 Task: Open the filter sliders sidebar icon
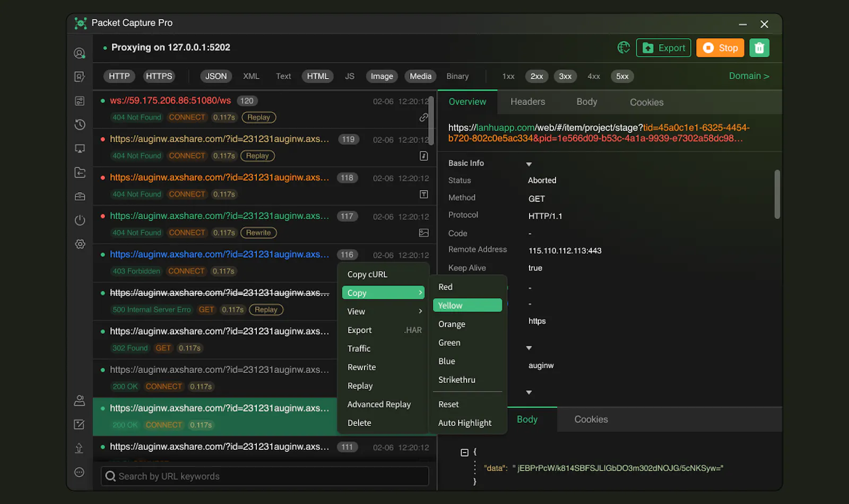(80, 101)
